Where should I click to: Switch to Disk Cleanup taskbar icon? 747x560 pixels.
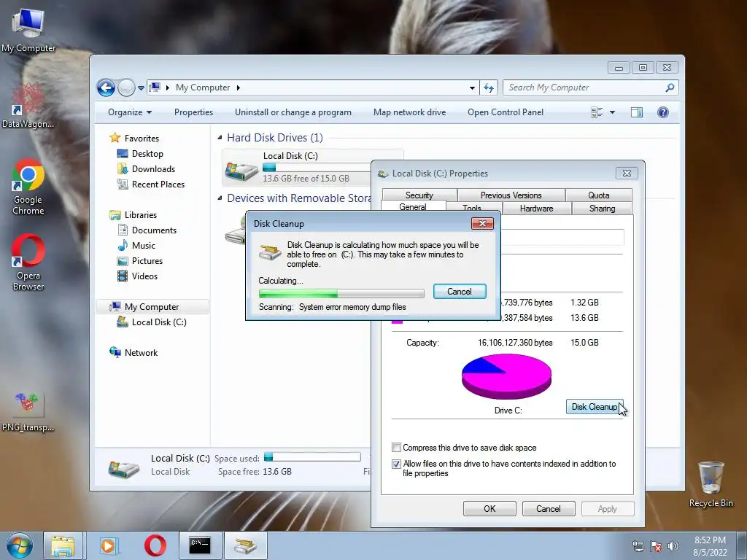pyautogui.click(x=245, y=545)
